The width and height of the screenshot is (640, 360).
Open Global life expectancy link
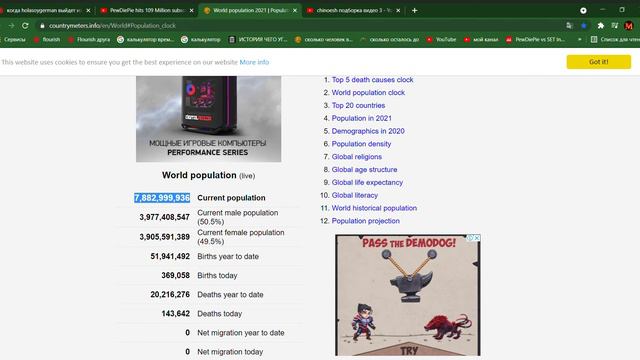[367, 182]
